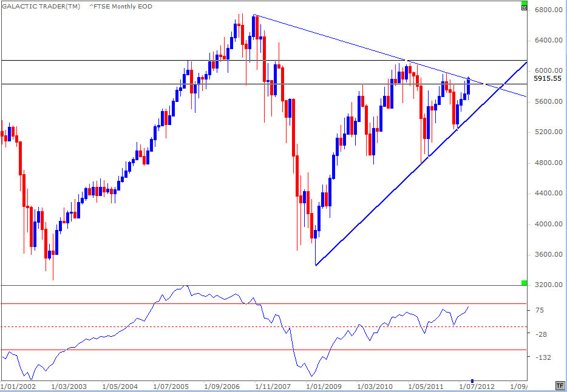
Task: Click the indicator scale value -28
Action: click(x=540, y=334)
